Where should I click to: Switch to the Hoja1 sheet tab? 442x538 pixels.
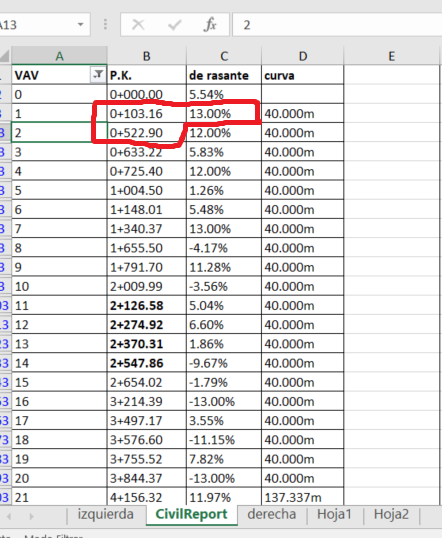pos(335,514)
